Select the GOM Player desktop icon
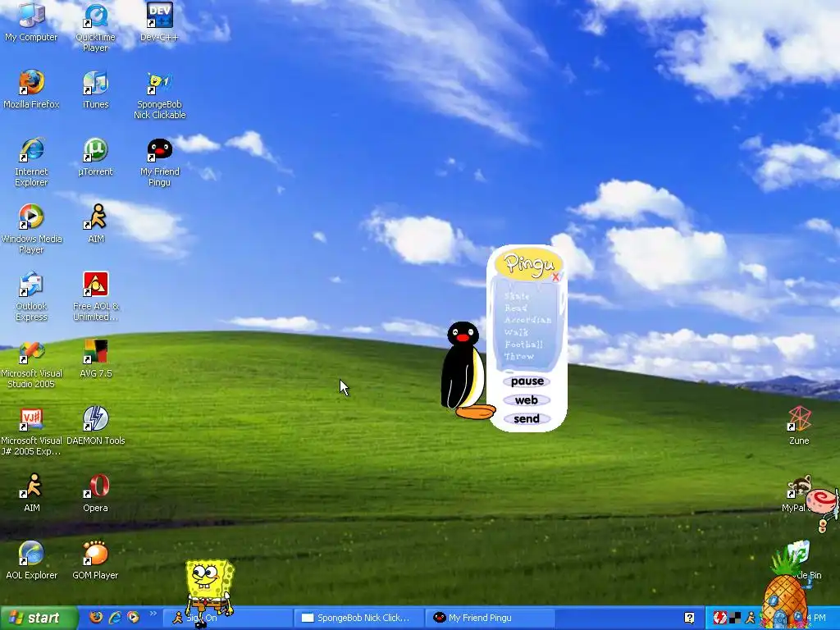The image size is (840, 630). click(95, 559)
